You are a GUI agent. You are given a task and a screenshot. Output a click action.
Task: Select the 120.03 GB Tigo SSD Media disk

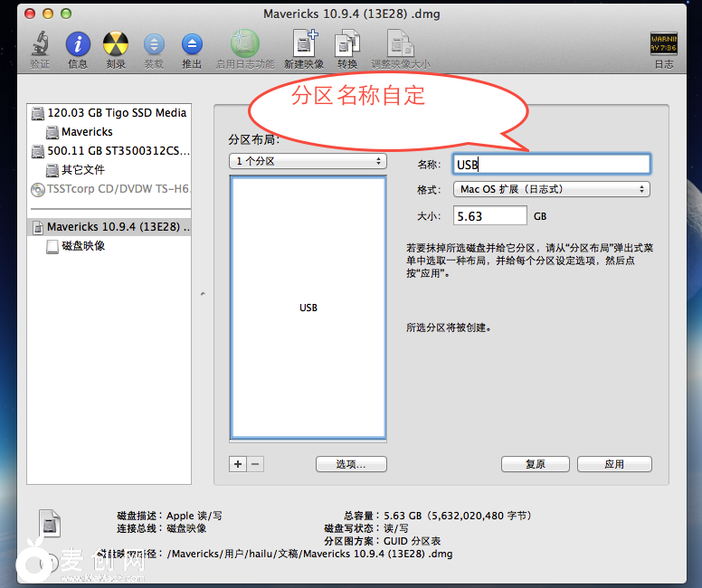tap(109, 113)
